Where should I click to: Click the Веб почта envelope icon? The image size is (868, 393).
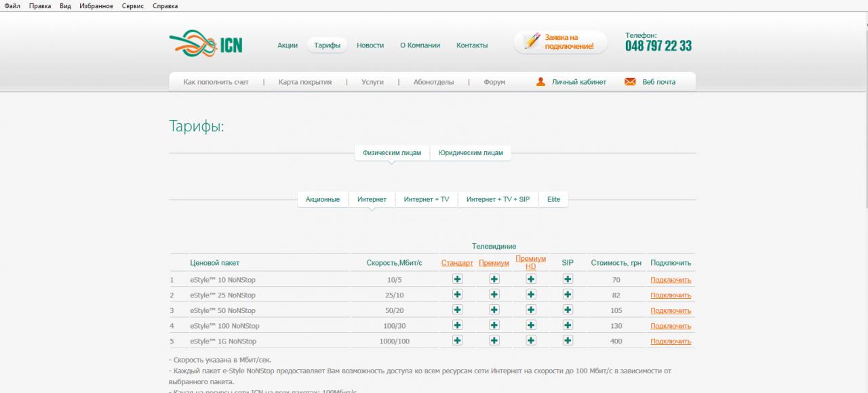click(630, 82)
